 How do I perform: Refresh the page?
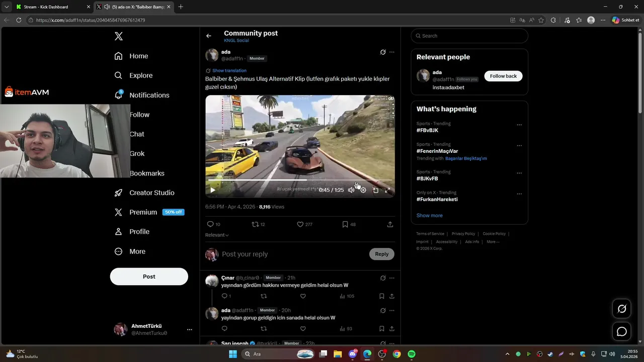[x=19, y=20]
